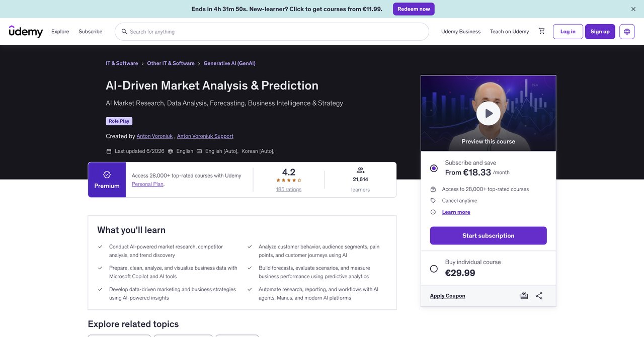Click the Sign up button
This screenshot has height=337, width=644.
click(x=600, y=31)
